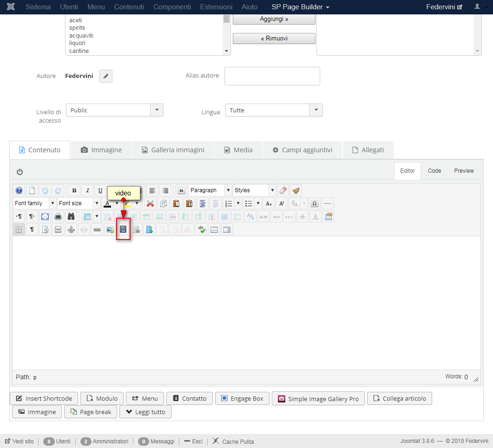
Task: Click the video/media insert icon
Action: coord(123,230)
